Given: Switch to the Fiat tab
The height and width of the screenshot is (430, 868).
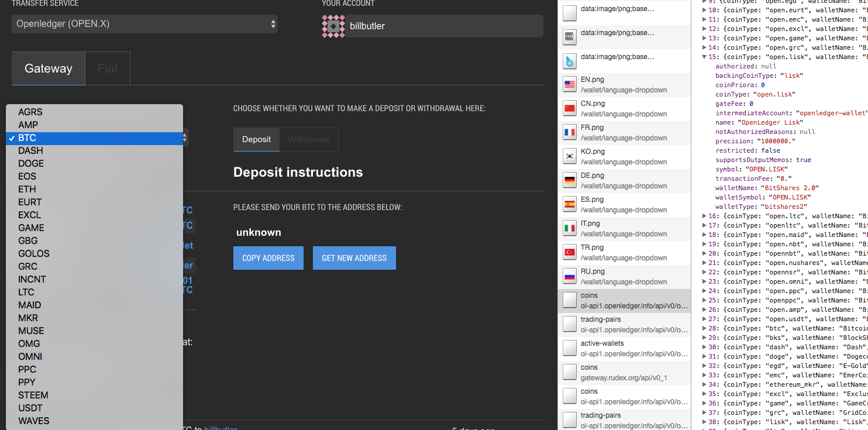Looking at the screenshot, I should click(x=108, y=68).
